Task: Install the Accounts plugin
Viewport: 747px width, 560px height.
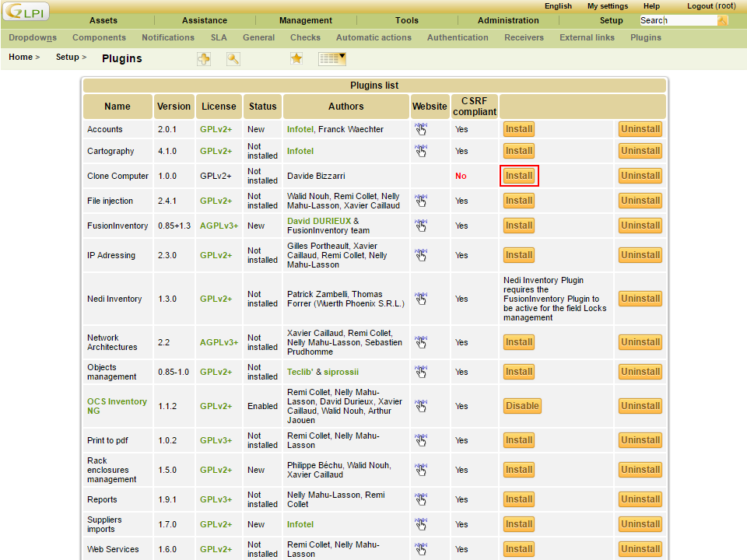Action: tap(519, 129)
